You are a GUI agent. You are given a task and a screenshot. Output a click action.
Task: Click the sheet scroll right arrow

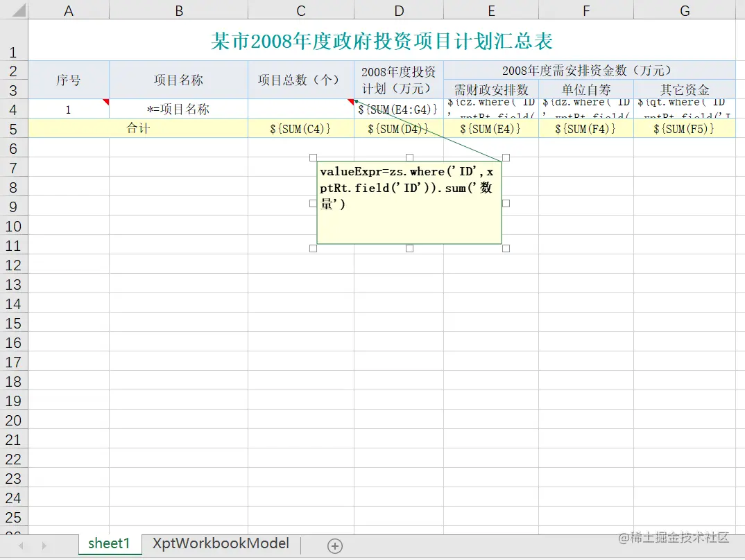click(x=44, y=545)
